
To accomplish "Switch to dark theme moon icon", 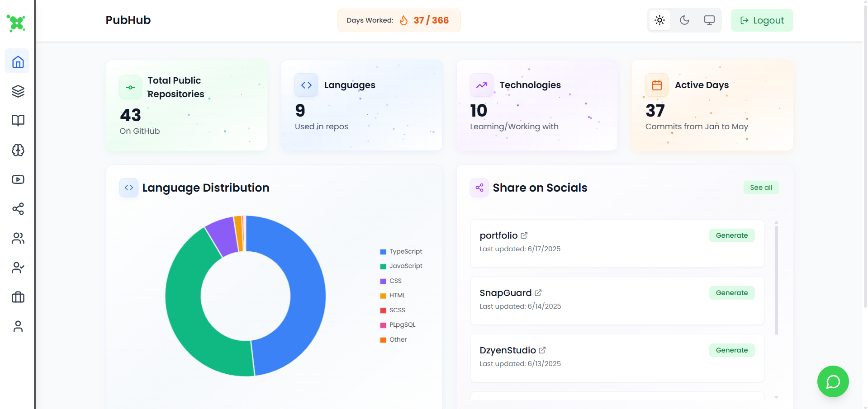I will point(684,20).
